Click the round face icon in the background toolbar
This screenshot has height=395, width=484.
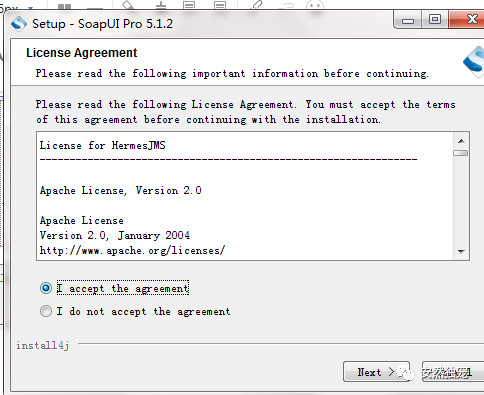pyautogui.click(x=315, y=5)
